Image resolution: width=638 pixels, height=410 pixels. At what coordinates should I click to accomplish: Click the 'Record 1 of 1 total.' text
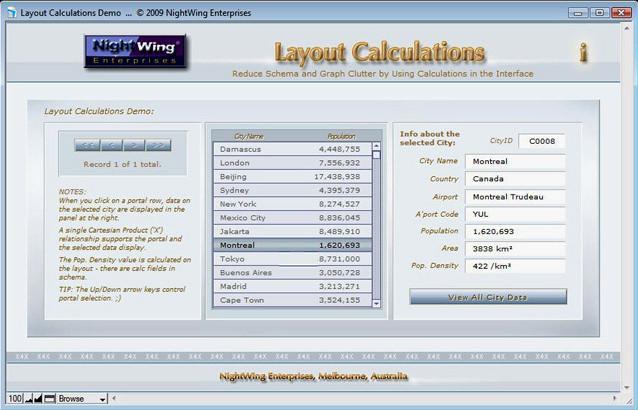click(122, 164)
